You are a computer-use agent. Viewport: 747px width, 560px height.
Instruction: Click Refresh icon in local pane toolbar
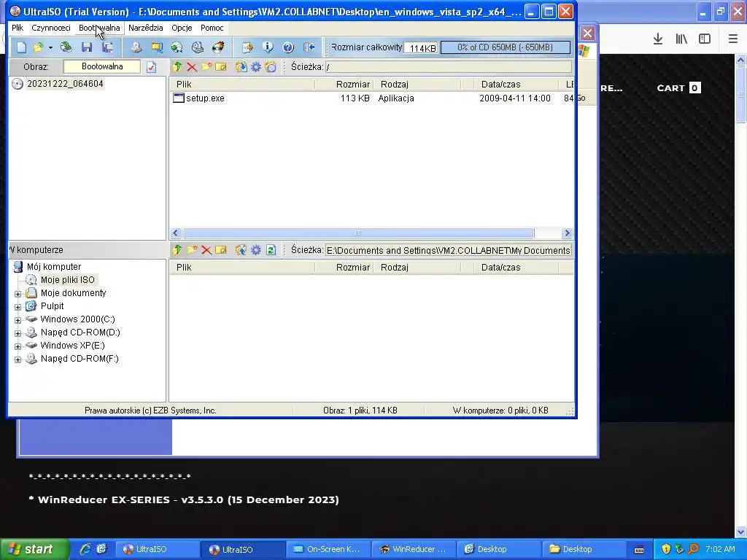click(271, 249)
